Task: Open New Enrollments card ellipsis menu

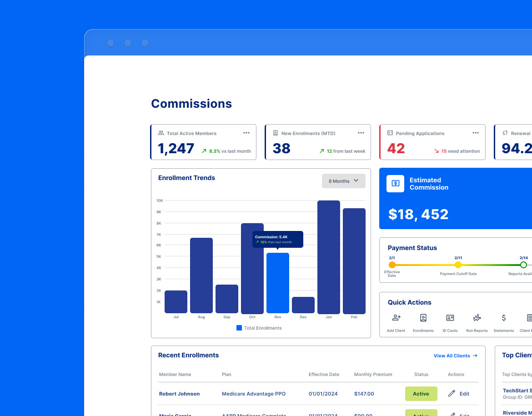Action: click(361, 133)
